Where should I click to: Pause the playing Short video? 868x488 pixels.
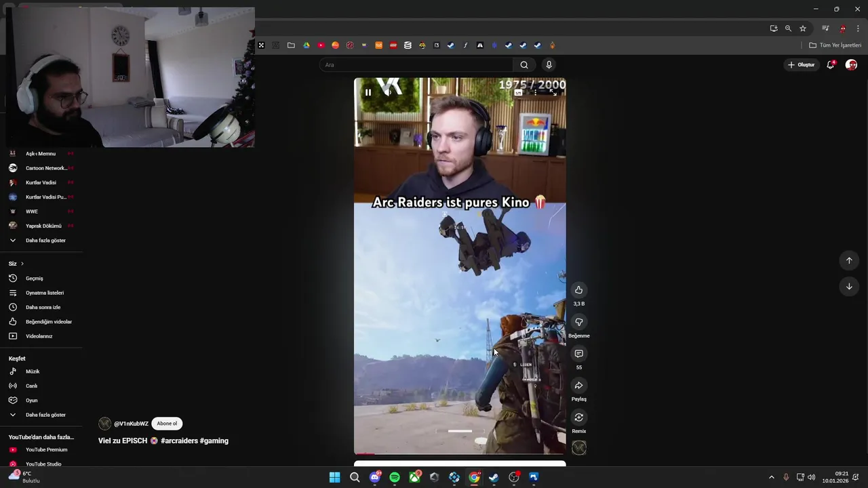pyautogui.click(x=368, y=92)
